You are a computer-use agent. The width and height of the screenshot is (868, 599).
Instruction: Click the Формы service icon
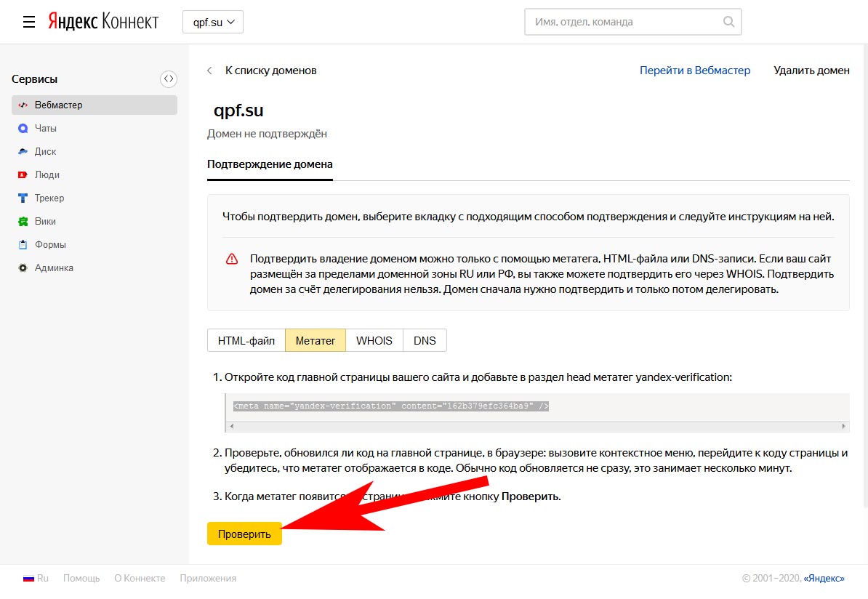click(23, 245)
